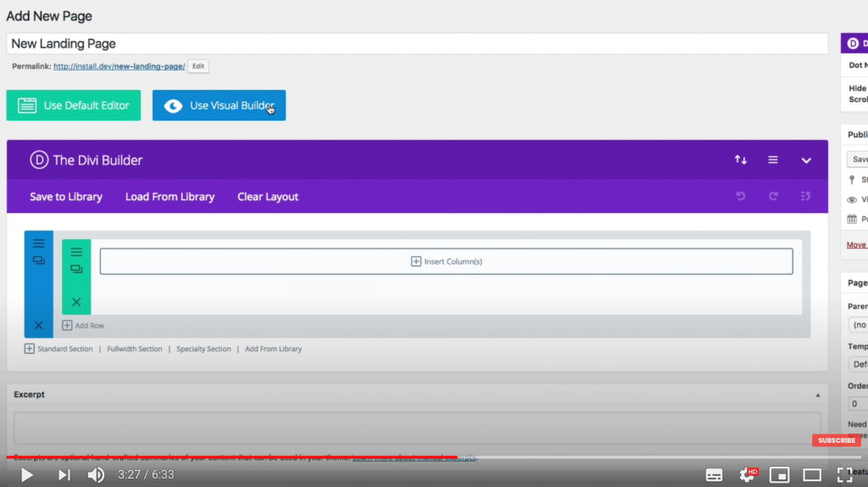Select Clear Layout
Image resolution: width=868 pixels, height=487 pixels.
(268, 197)
